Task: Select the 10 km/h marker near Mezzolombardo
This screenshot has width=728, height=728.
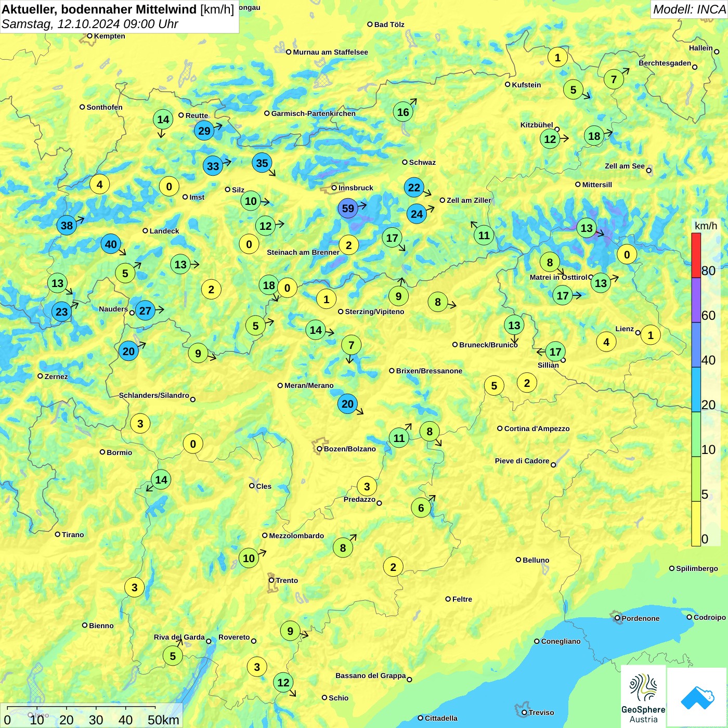Action: click(x=249, y=558)
